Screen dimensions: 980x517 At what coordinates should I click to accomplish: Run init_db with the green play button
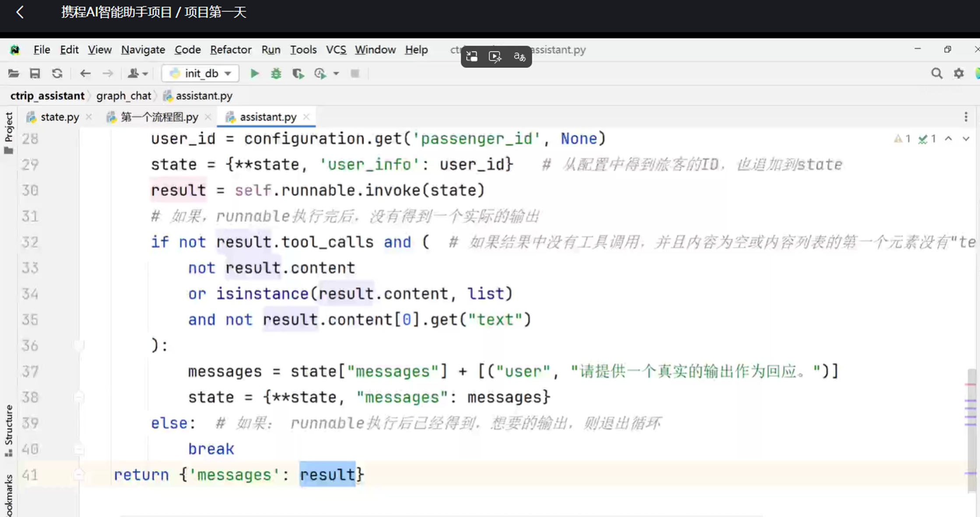254,74
